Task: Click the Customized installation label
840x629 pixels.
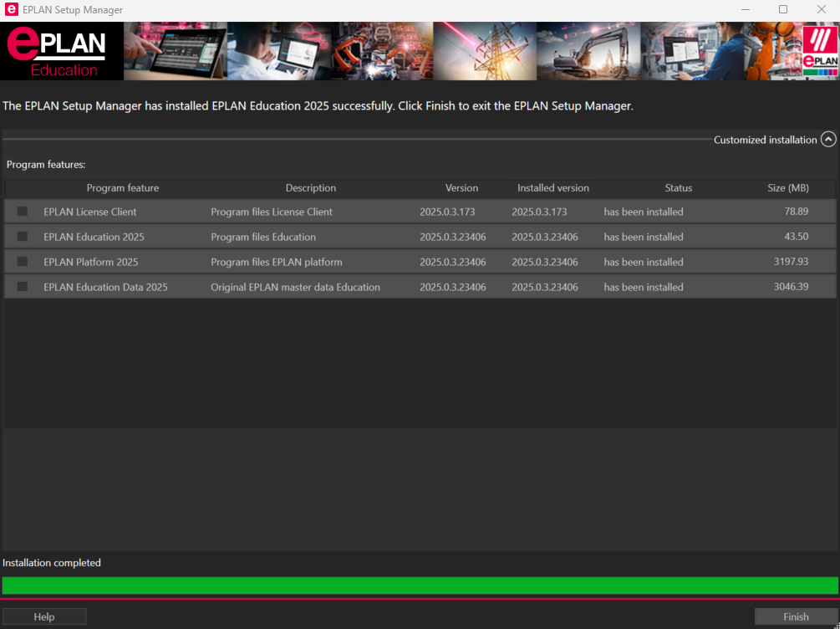Action: [765, 140]
